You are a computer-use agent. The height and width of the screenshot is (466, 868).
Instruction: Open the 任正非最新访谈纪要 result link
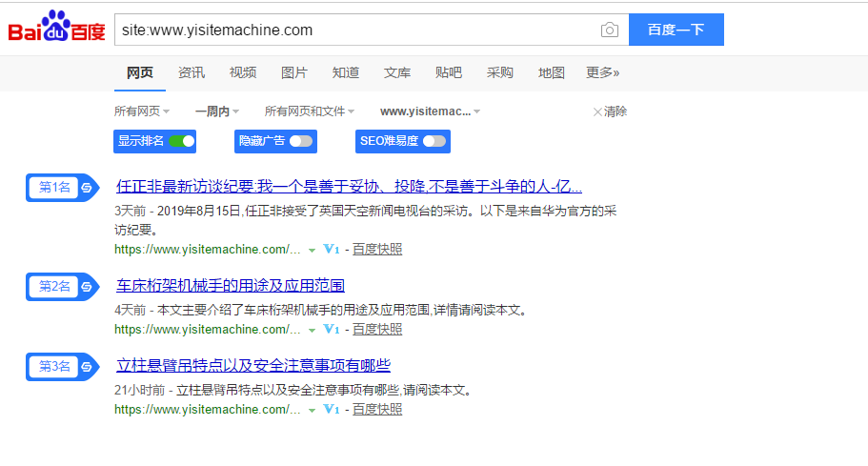click(349, 187)
